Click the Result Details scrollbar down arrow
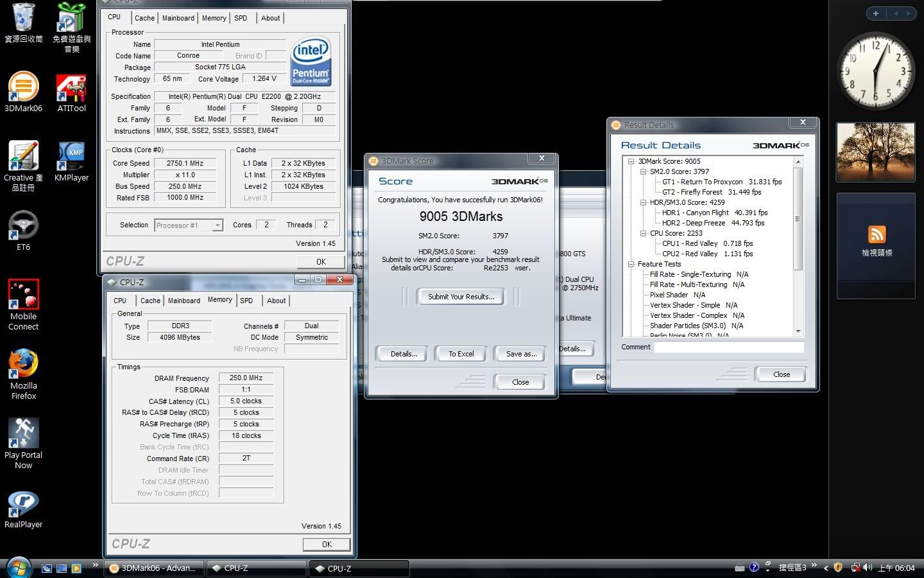The width and height of the screenshot is (924, 578). (798, 331)
